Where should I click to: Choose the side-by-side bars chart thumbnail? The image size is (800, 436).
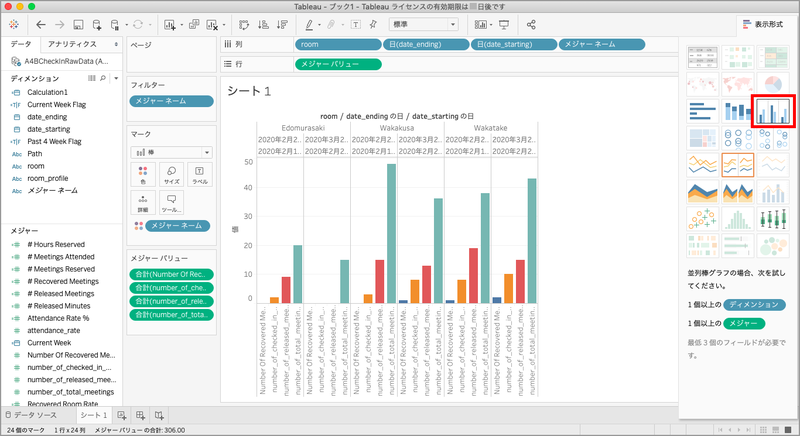click(773, 111)
